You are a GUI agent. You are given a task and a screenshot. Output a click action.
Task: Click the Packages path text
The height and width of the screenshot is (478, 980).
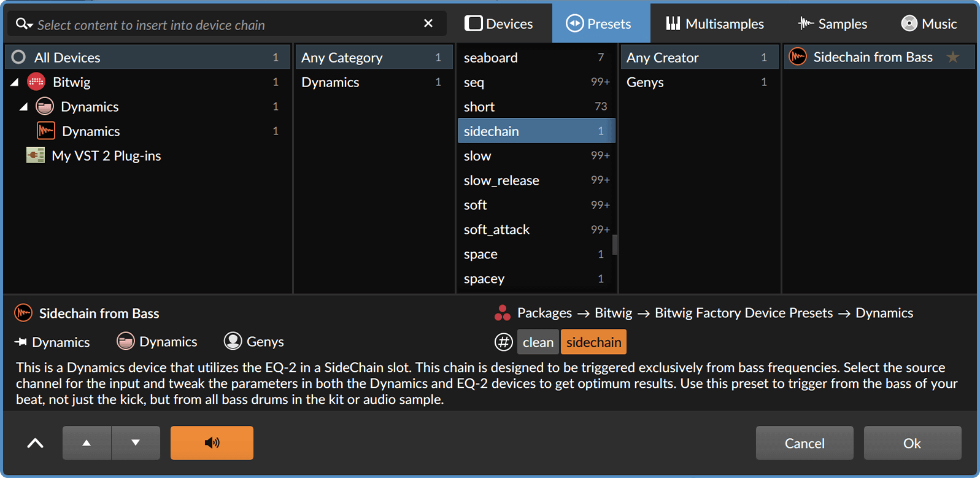[x=544, y=313]
